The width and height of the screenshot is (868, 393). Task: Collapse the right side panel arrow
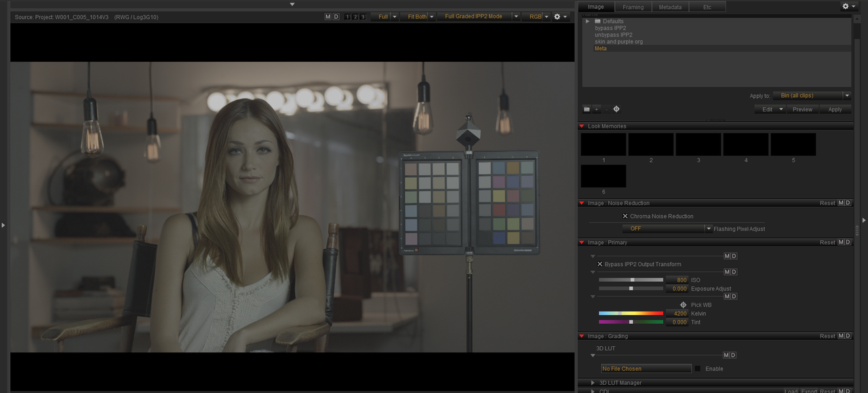pos(864,220)
